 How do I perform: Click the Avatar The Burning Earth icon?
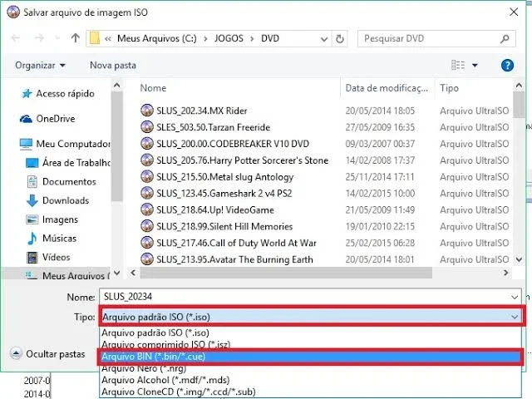(x=147, y=259)
